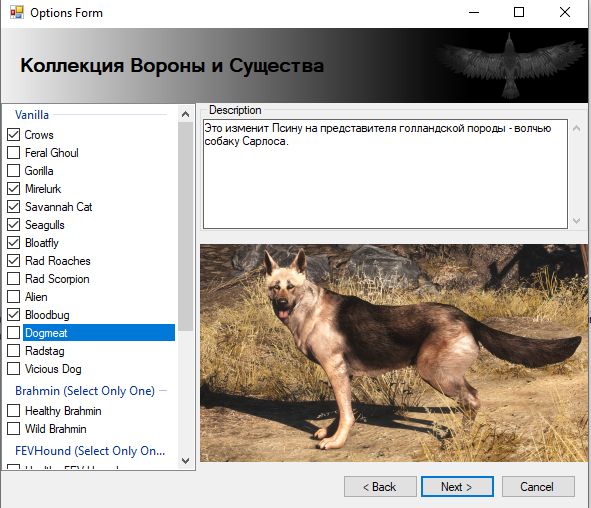Image resolution: width=591 pixels, height=508 pixels.
Task: Click description box scroll down arrow
Action: click(x=576, y=221)
